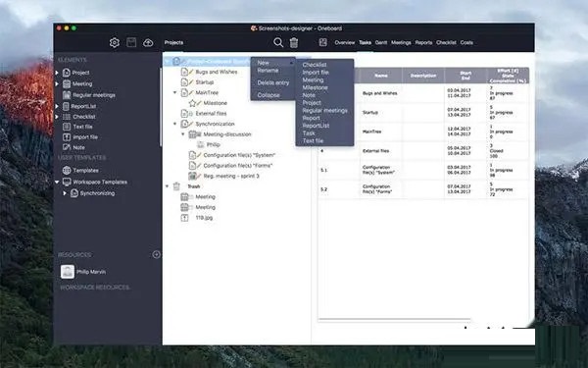Open search using the magnifier icon

tap(278, 42)
